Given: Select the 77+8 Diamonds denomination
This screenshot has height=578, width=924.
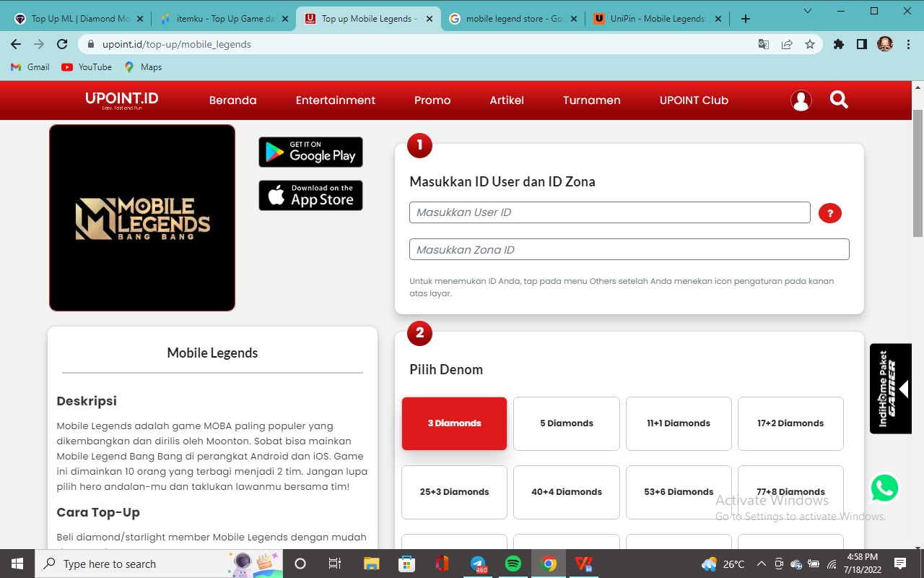Looking at the screenshot, I should 790,492.
